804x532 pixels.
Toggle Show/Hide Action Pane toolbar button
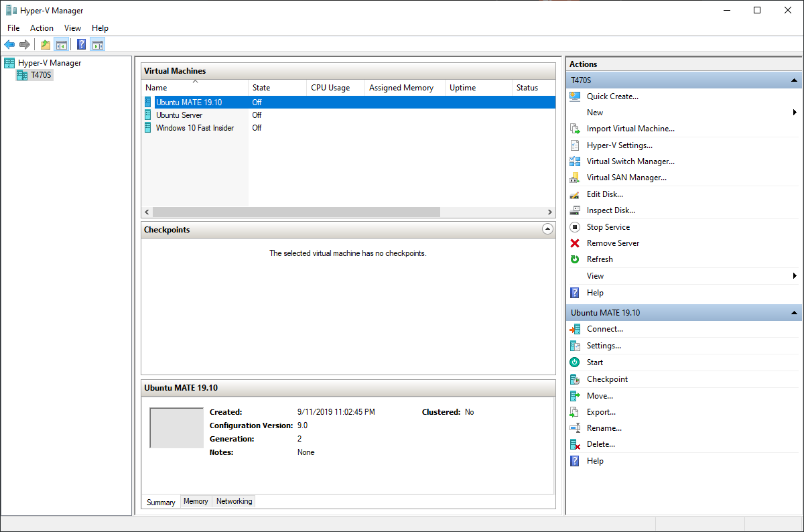pos(98,45)
